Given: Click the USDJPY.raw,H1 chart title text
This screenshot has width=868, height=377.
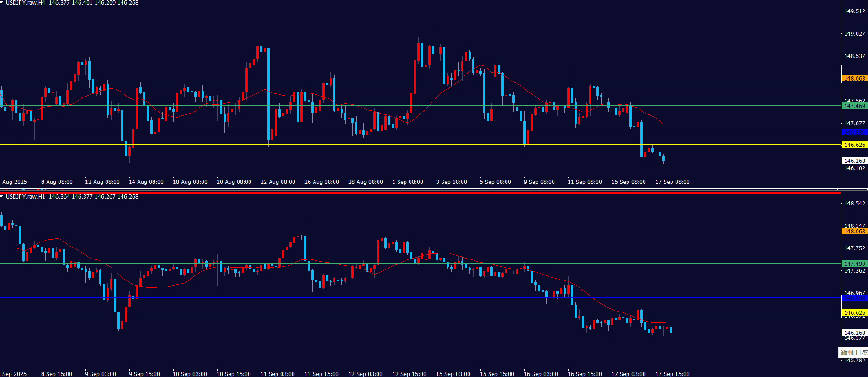Looking at the screenshot, I should [x=25, y=197].
